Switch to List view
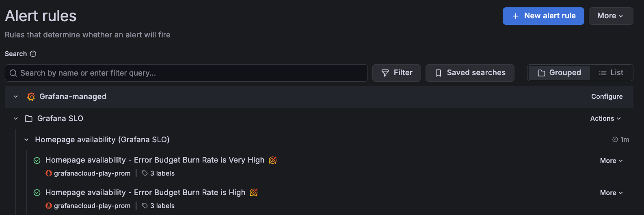The image size is (644, 215). coord(611,73)
